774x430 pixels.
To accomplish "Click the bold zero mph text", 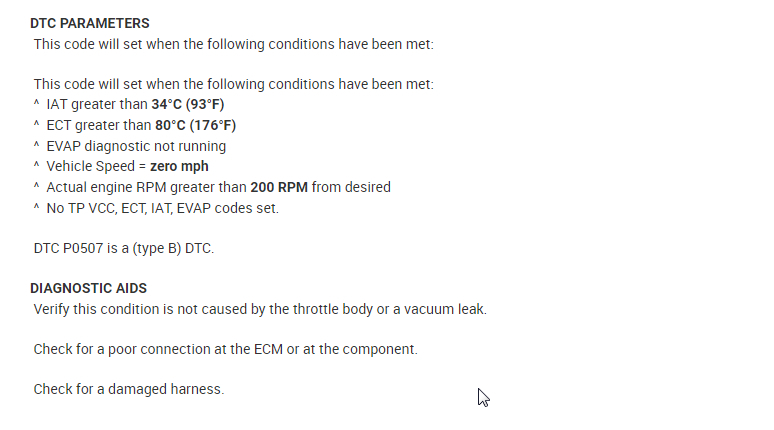I will click(180, 167).
